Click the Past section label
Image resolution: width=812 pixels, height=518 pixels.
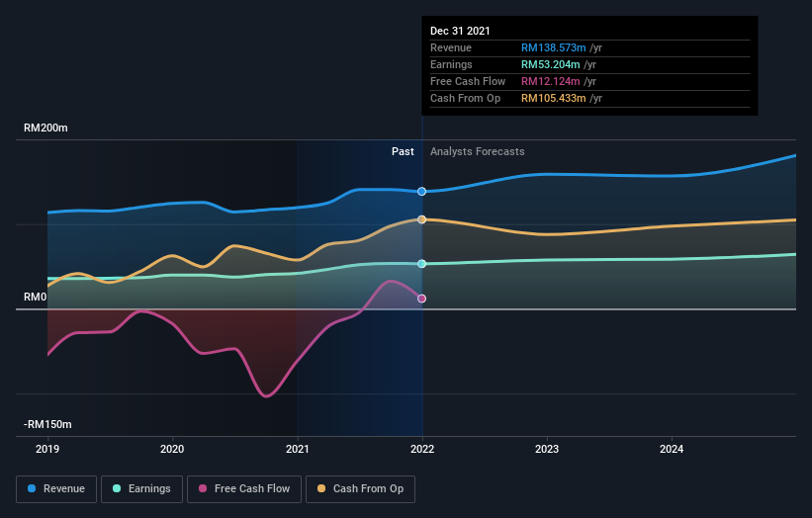pos(403,151)
